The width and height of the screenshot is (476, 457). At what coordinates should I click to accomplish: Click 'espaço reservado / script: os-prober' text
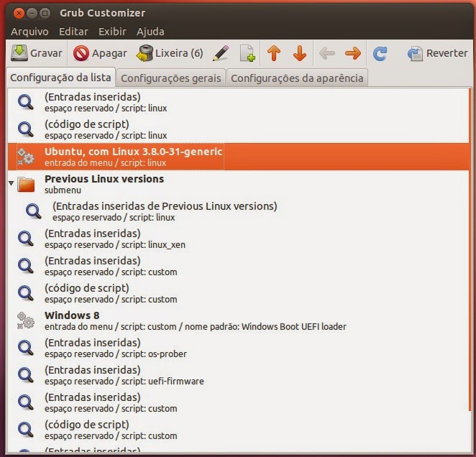point(116,354)
